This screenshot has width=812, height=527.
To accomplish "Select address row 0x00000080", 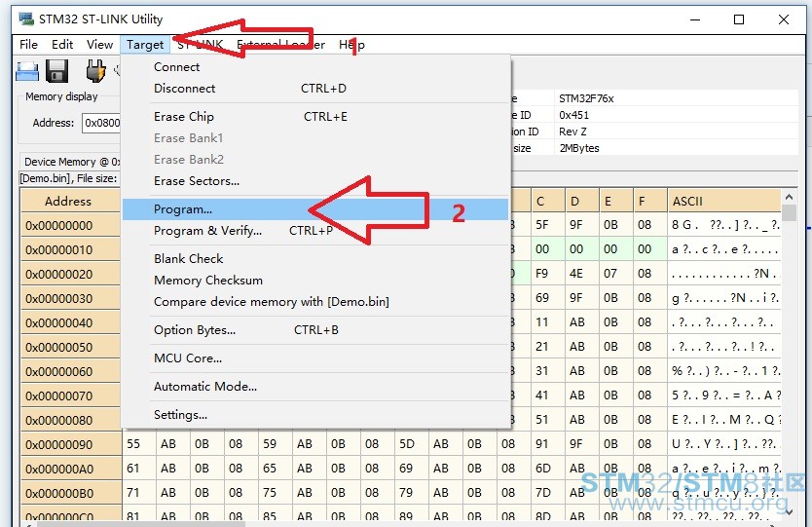I will (x=70, y=420).
